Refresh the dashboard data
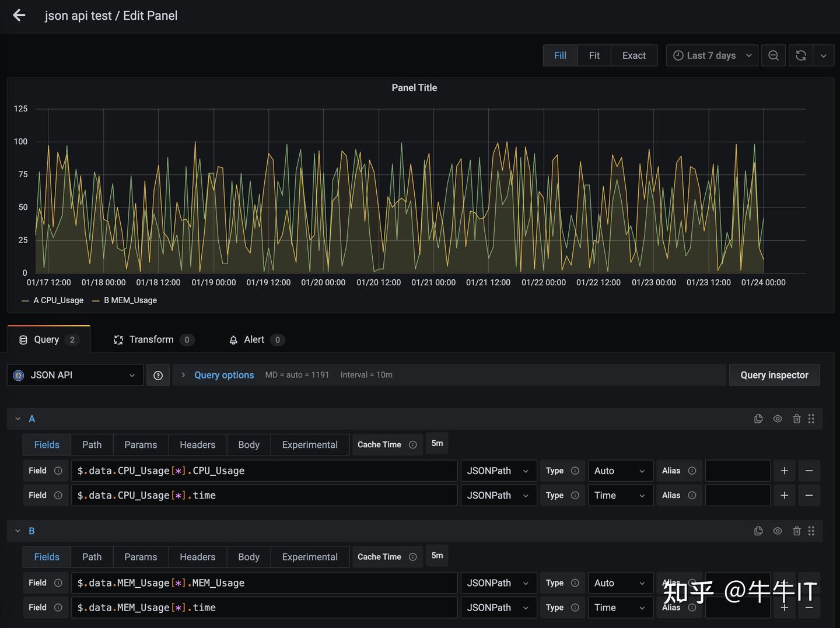Image resolution: width=840 pixels, height=628 pixels. click(x=800, y=55)
